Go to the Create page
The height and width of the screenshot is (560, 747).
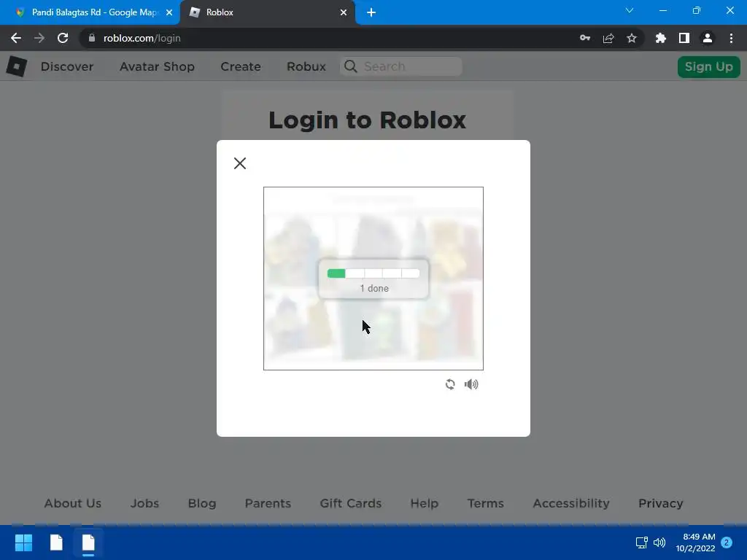(241, 66)
